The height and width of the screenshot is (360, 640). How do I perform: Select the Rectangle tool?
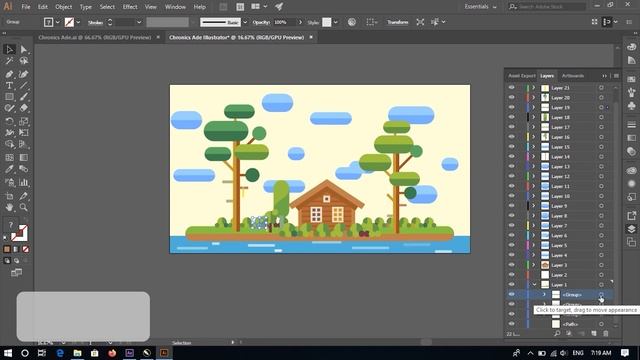[x=9, y=97]
